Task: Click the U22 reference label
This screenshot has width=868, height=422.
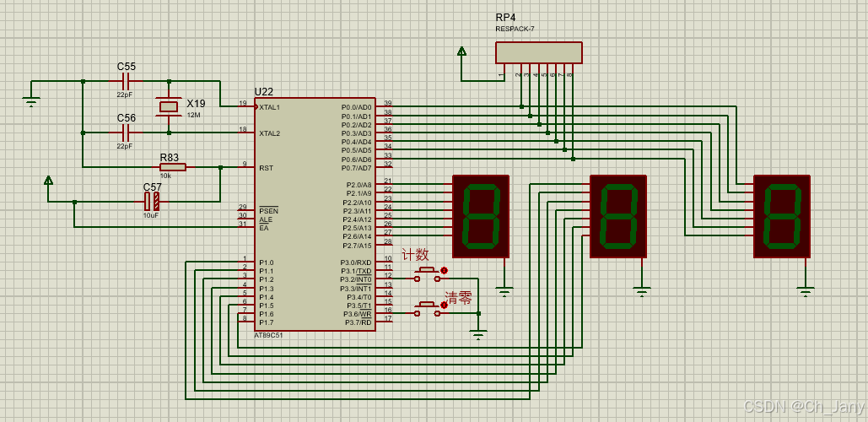Action: click(x=263, y=92)
